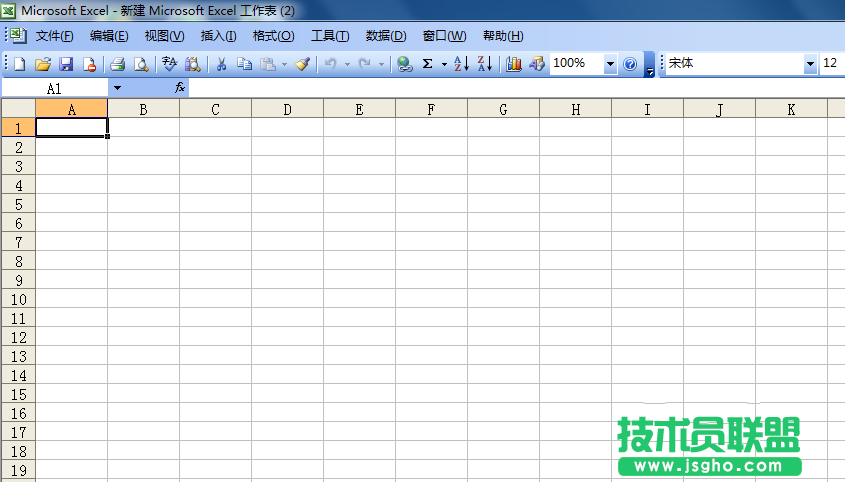Click the Select All corner button
This screenshot has height=482, width=845.
point(18,108)
